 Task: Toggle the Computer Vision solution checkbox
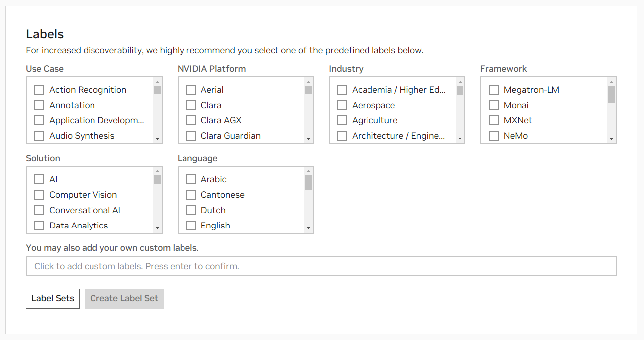tap(39, 195)
